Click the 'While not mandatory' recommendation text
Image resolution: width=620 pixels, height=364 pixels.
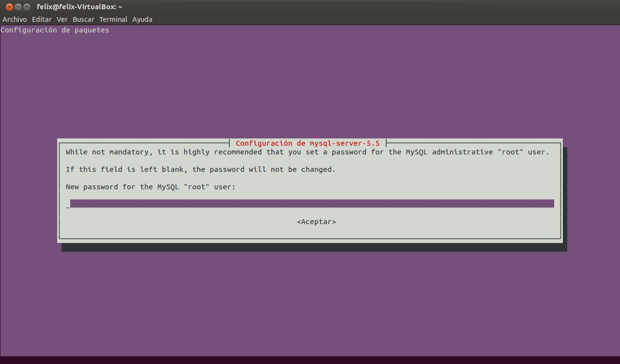click(x=308, y=152)
